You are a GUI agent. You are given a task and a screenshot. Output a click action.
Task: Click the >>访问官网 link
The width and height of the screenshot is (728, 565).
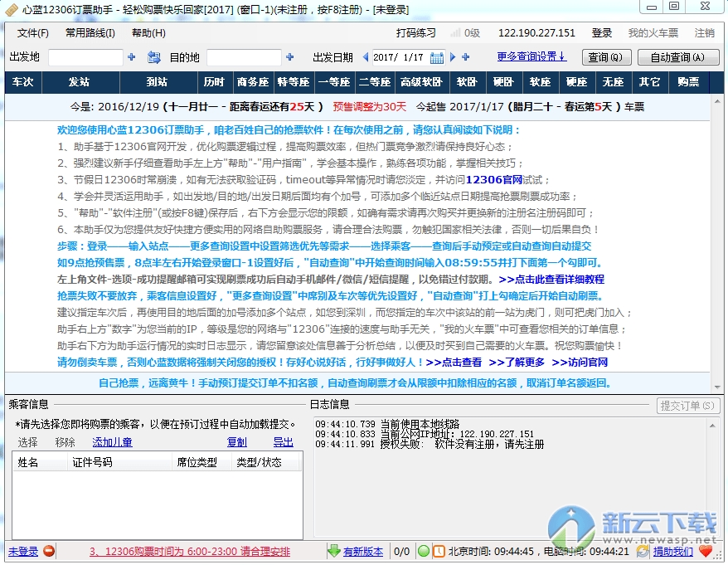coord(580,362)
